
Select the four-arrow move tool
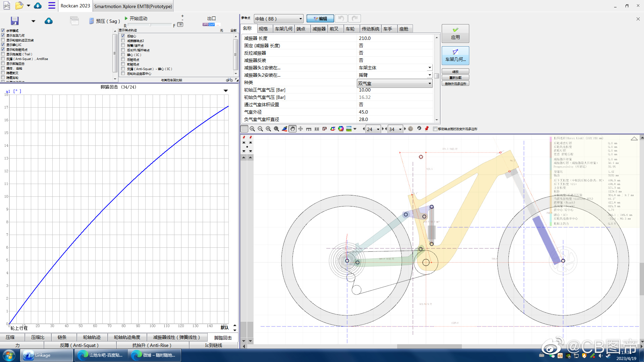(x=301, y=129)
